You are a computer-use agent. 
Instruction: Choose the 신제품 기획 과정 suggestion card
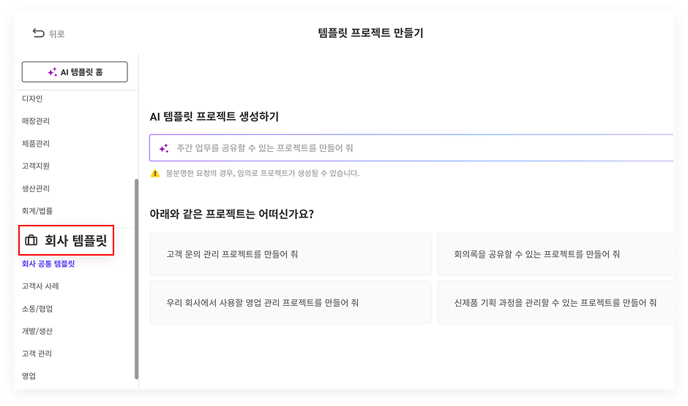coord(555,302)
